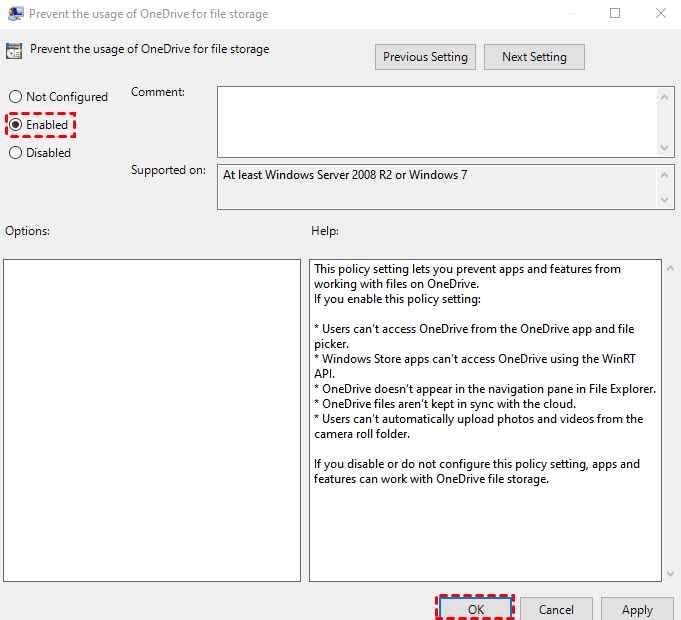Click the Apply button

point(637,609)
